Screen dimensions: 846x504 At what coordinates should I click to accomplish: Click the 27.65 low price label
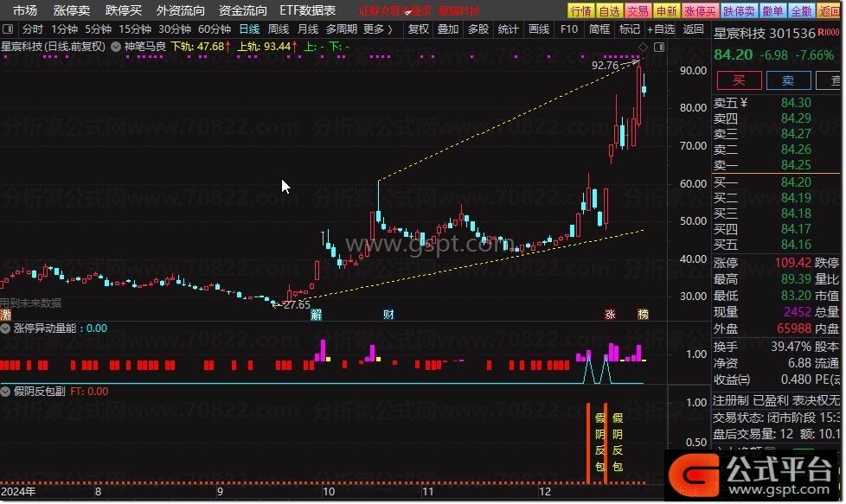(297, 304)
